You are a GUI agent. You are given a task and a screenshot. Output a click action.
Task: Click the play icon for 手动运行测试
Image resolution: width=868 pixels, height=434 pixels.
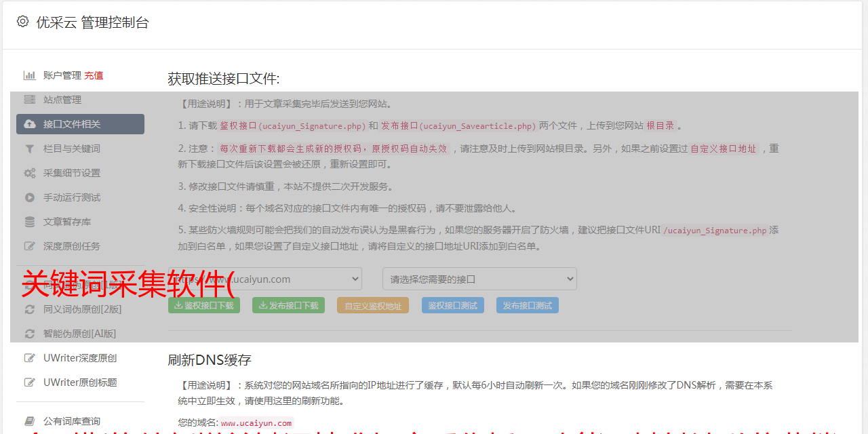(x=30, y=197)
